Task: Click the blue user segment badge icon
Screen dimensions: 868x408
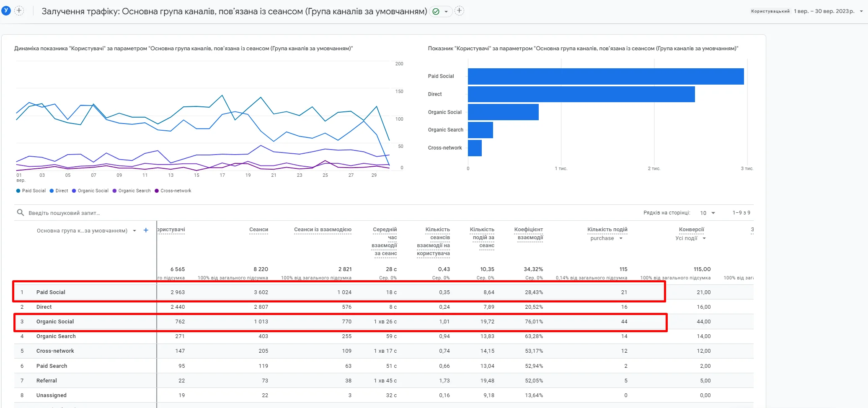Action: tap(6, 10)
